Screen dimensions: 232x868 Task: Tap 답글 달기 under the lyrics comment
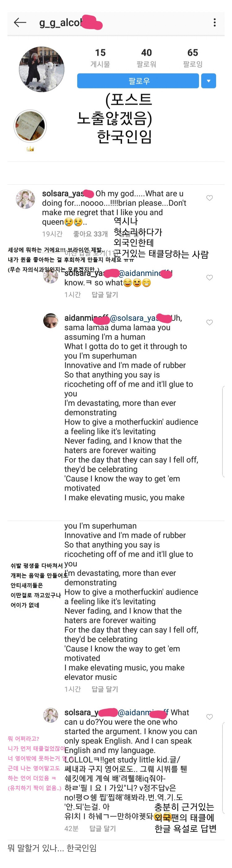click(x=105, y=689)
